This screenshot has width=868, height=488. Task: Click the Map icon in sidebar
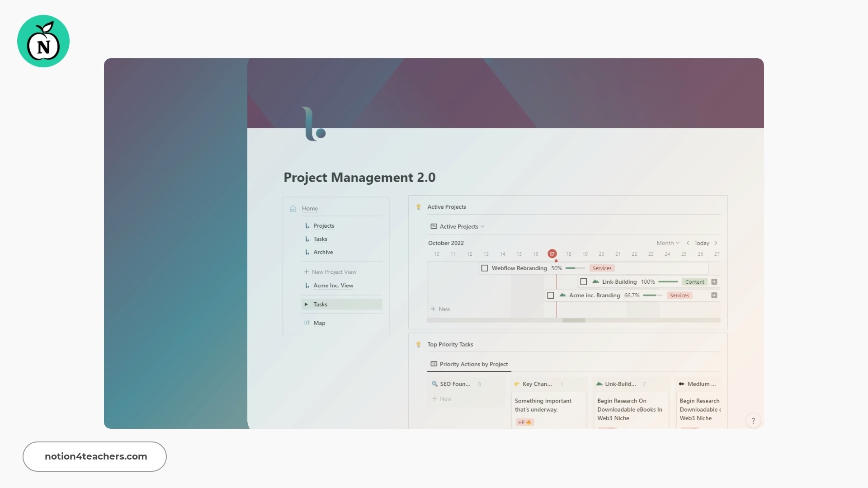(307, 322)
